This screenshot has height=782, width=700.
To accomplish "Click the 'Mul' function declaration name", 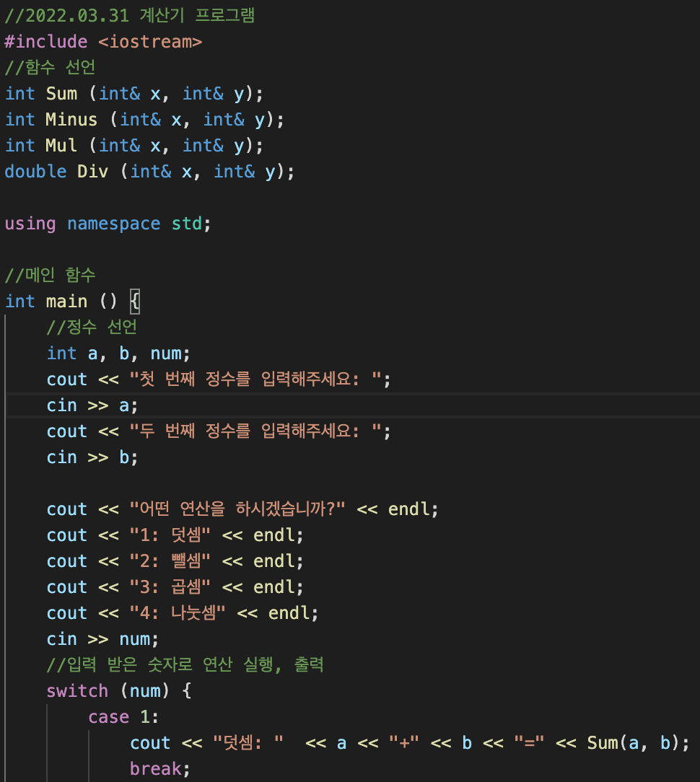I will [x=62, y=145].
